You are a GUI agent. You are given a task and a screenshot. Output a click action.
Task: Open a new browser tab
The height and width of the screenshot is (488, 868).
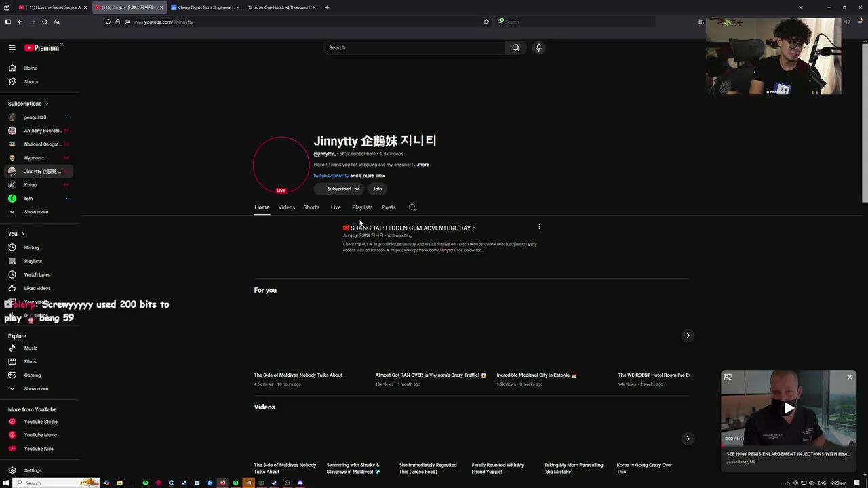tap(327, 7)
